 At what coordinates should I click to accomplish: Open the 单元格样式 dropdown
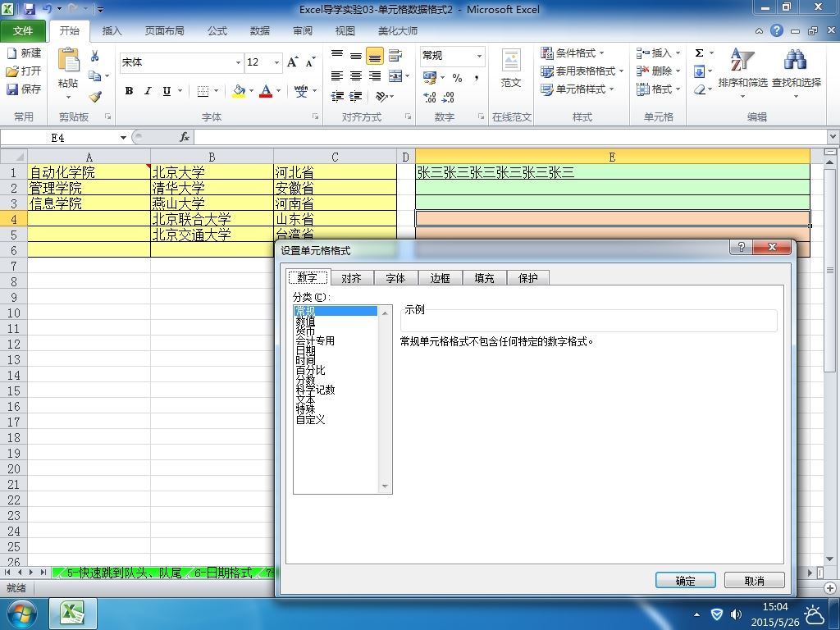[x=577, y=89]
